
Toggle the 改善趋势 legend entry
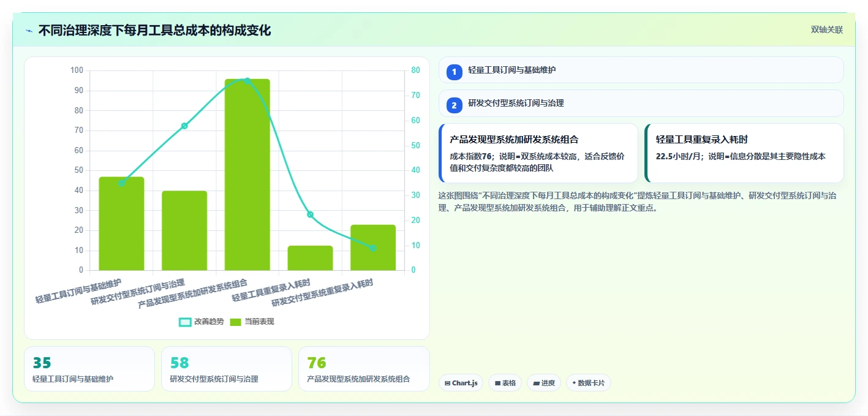[202, 322]
